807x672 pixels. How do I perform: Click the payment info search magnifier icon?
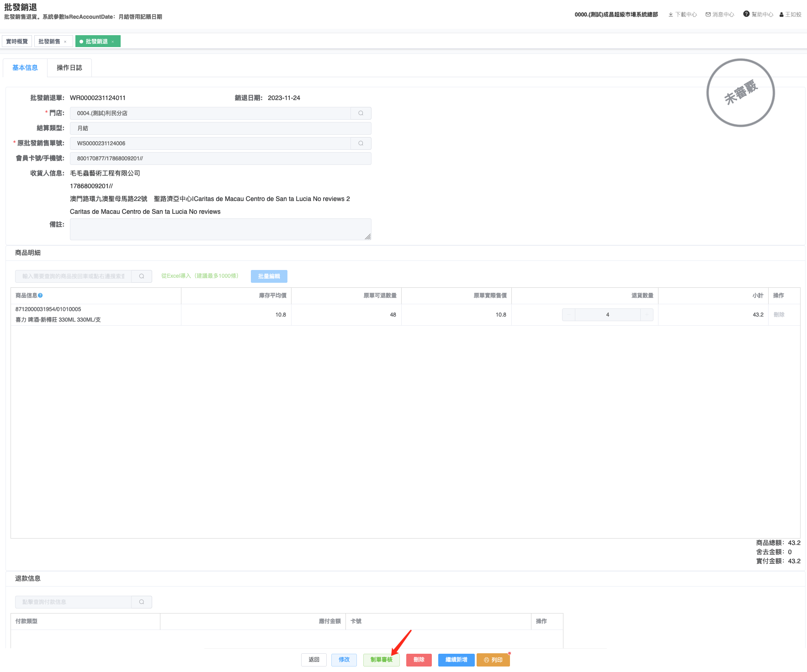click(142, 602)
